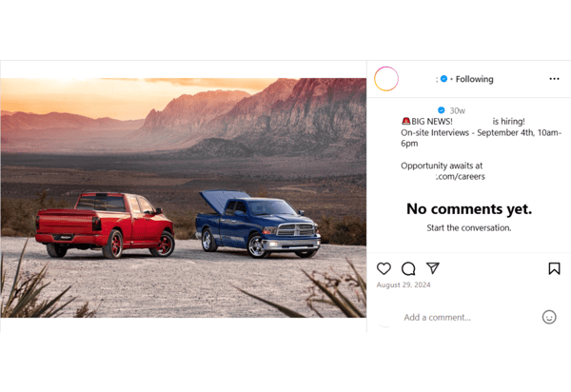571x392 pixels.
Task: Click the verified badge beside Following
Action: coord(443,79)
